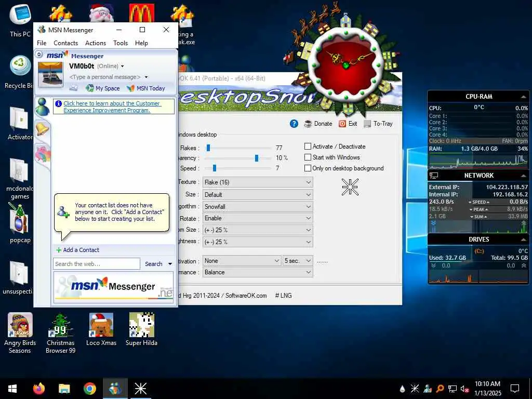
Task: Select the alerts bell tab in Messenger sidebar
Action: click(43, 129)
